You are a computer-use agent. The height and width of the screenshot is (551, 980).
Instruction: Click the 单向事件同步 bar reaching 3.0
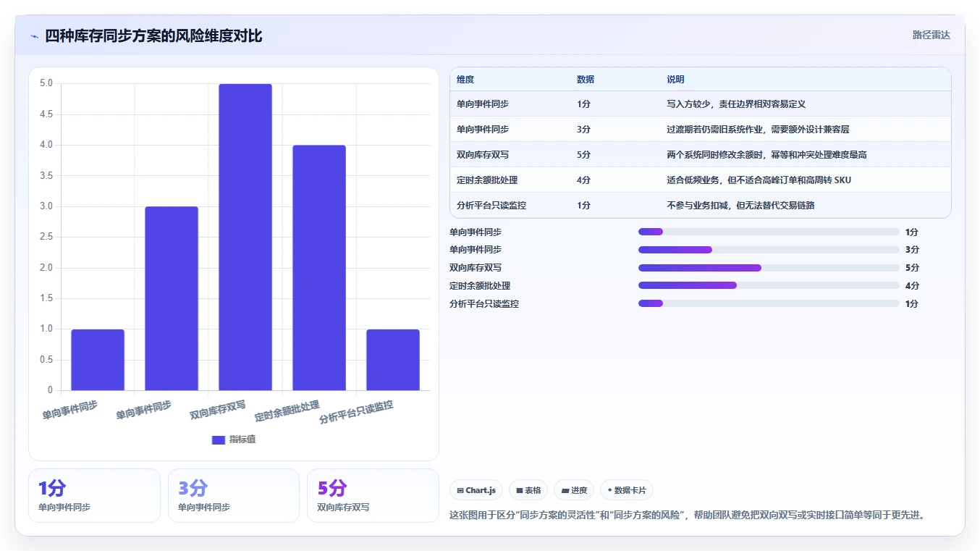[172, 298]
